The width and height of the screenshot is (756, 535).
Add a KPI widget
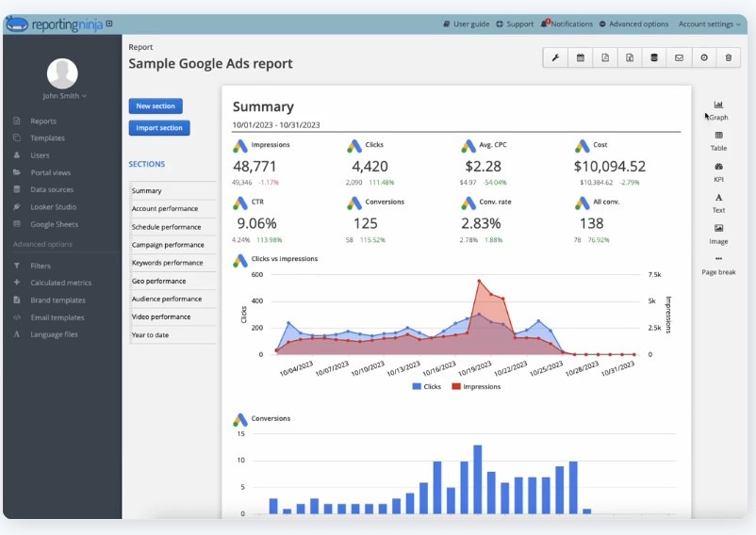point(718,172)
